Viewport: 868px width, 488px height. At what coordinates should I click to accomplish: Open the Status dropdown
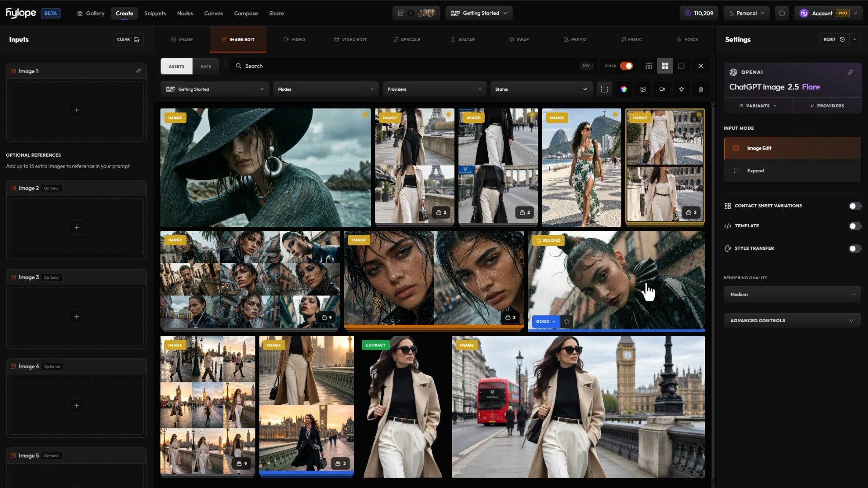point(541,89)
